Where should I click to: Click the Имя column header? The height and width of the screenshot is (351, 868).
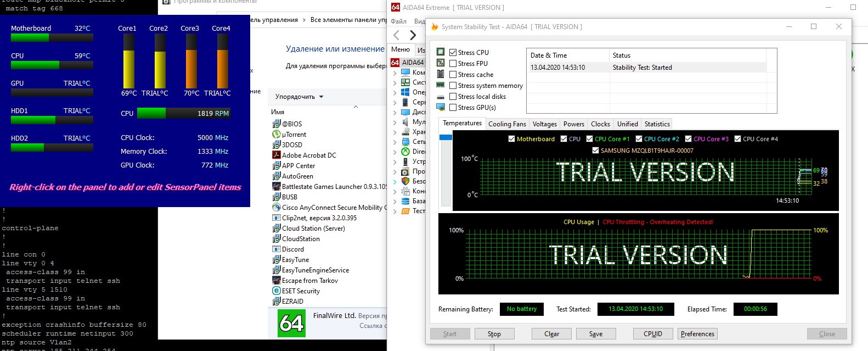point(278,112)
